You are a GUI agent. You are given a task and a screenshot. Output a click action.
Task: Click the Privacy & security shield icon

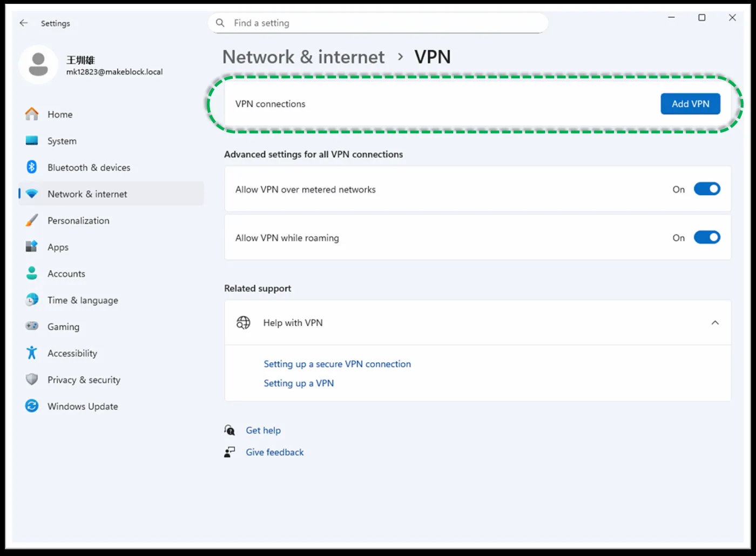click(32, 379)
